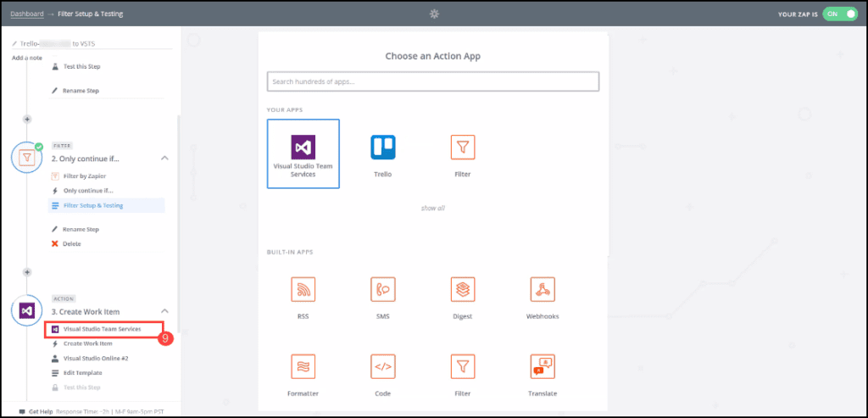Collapse the Create Work Item step
868x418 pixels.
click(x=164, y=311)
